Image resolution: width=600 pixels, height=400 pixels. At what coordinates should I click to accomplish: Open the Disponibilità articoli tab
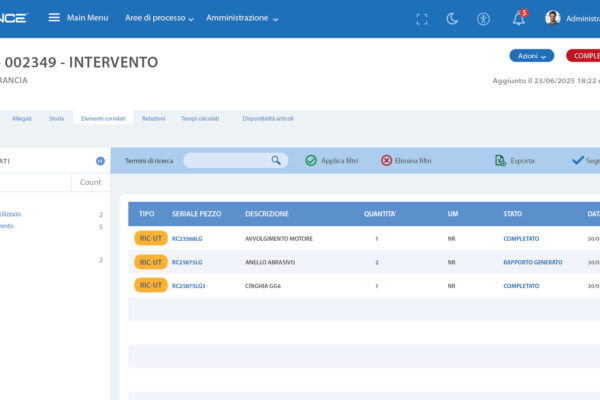[x=268, y=119]
